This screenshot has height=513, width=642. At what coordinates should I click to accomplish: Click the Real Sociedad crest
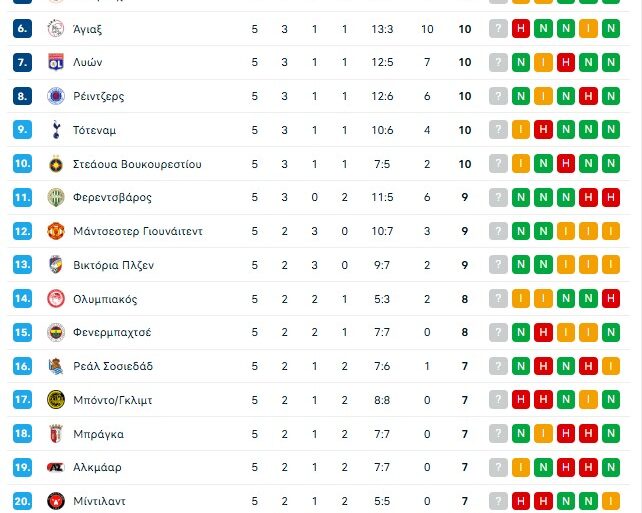tap(55, 366)
